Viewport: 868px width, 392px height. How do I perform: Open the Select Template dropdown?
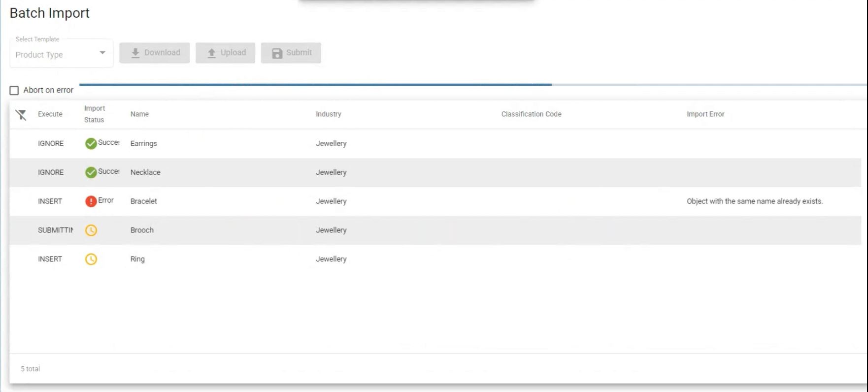61,54
